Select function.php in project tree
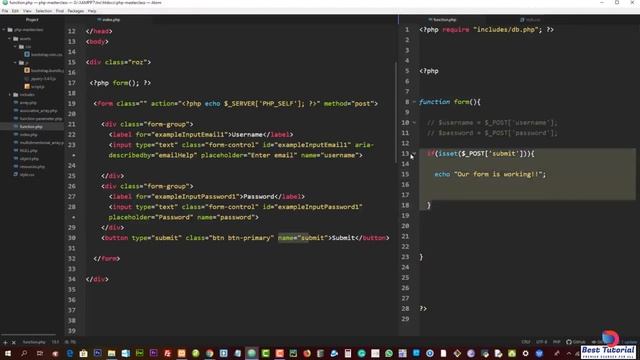The height and width of the screenshot is (360, 640). [32, 127]
